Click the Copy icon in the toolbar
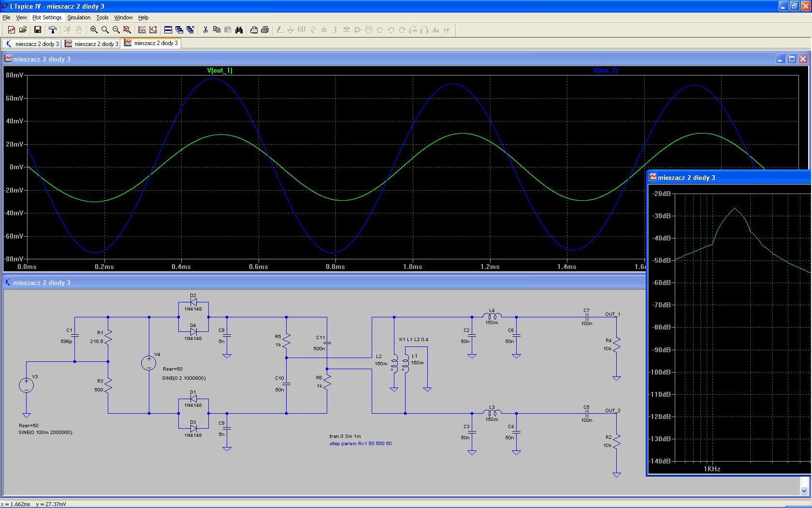 point(217,30)
